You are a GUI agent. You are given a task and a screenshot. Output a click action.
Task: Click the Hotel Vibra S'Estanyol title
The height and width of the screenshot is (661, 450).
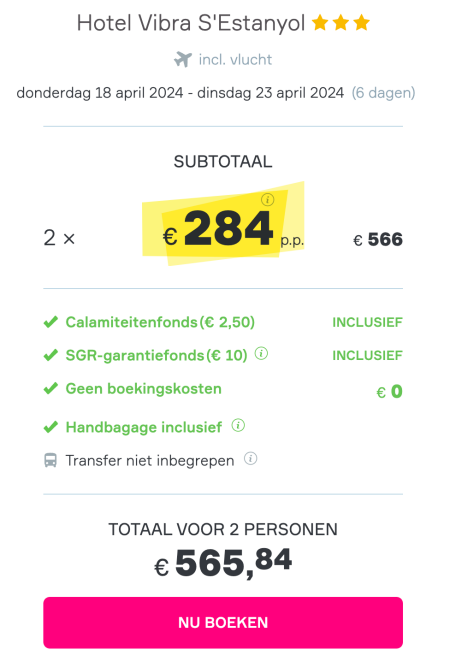tap(191, 23)
